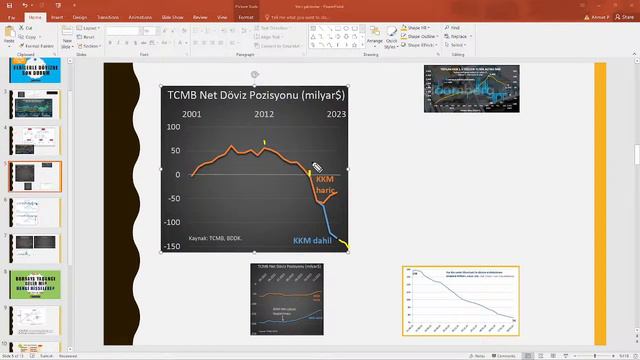Apply underline formatting
Viewport: 640px width, 360px height.
tap(127, 42)
